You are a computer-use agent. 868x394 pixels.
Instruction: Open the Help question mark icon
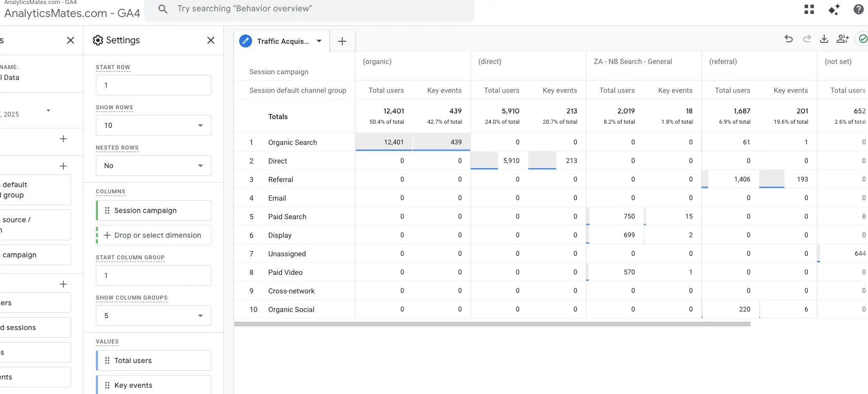click(859, 9)
